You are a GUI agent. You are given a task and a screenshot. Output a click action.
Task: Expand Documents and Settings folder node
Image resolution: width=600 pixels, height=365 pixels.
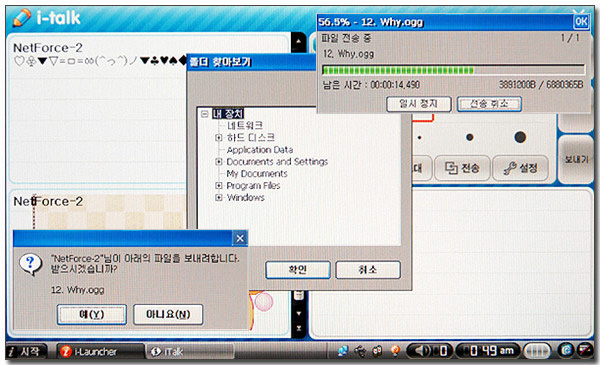(x=218, y=162)
